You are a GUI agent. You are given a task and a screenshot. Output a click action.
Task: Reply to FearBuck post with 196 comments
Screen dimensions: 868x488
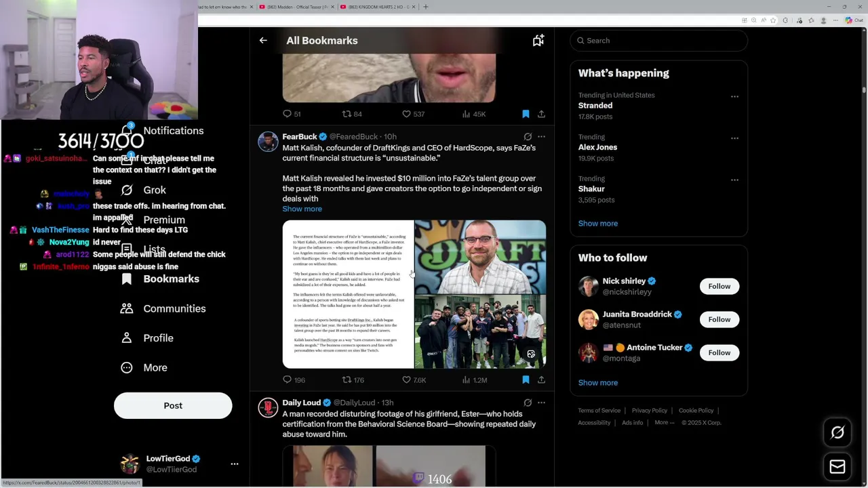click(294, 380)
